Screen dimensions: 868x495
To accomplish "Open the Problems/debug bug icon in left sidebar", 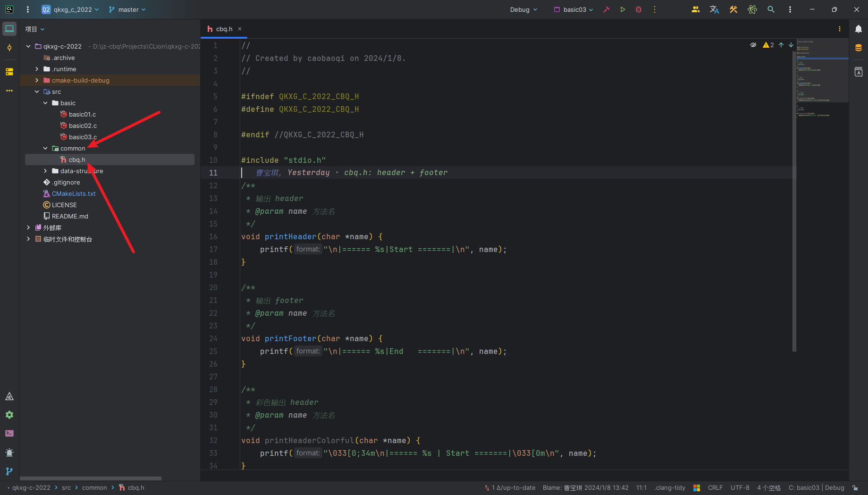I will click(9, 453).
